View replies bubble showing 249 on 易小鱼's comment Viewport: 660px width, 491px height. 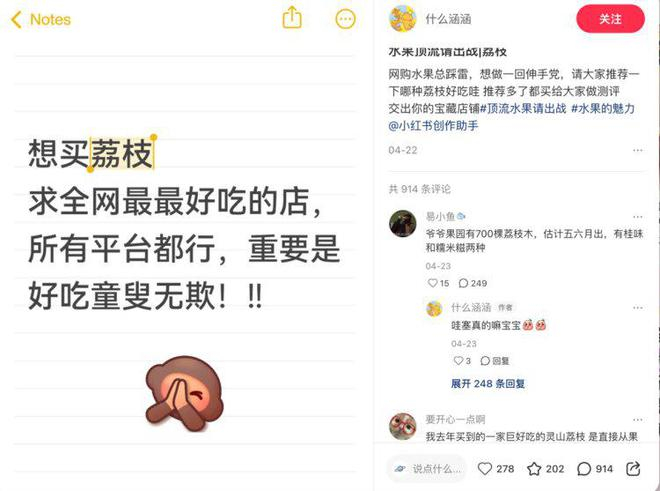473,283
